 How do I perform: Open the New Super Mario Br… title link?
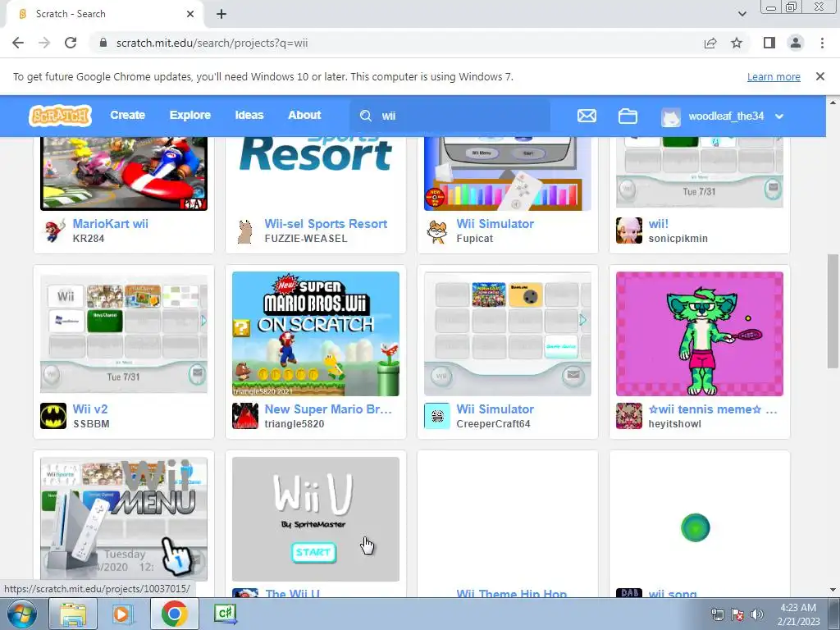(328, 409)
